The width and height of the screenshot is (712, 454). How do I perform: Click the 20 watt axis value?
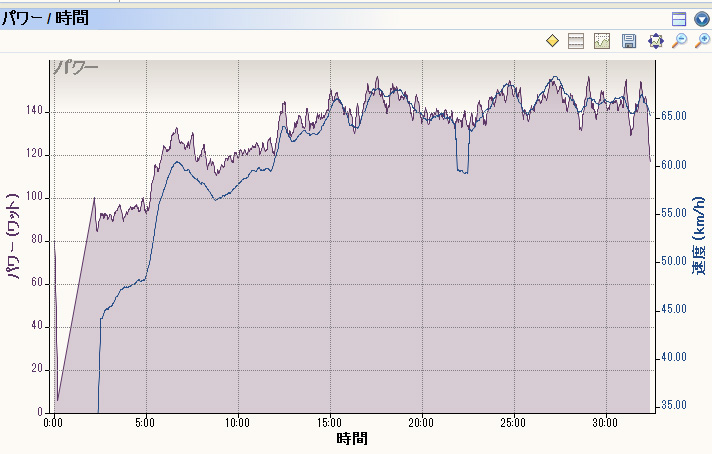pos(37,369)
